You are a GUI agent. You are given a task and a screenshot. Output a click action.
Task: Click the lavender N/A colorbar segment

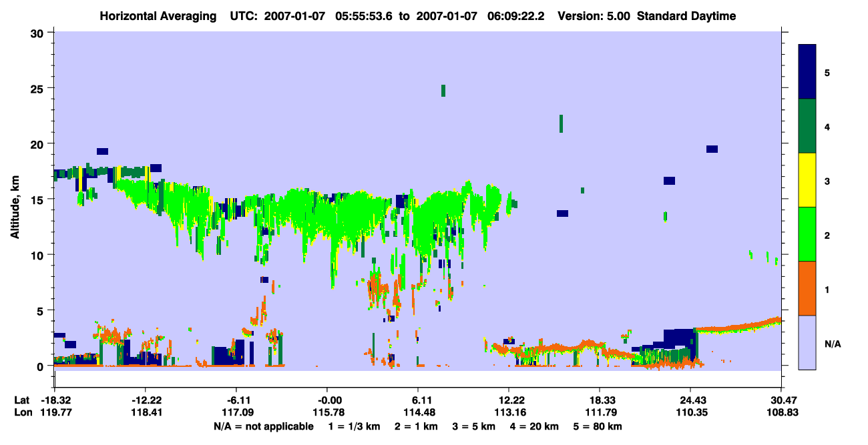tap(807, 342)
